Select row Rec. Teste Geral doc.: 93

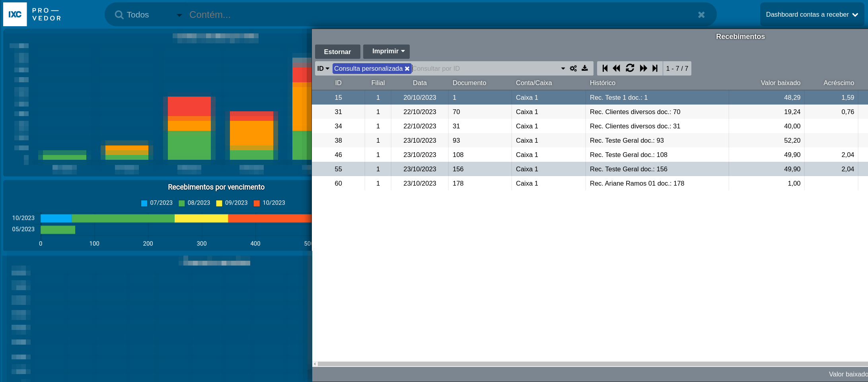(x=590, y=140)
